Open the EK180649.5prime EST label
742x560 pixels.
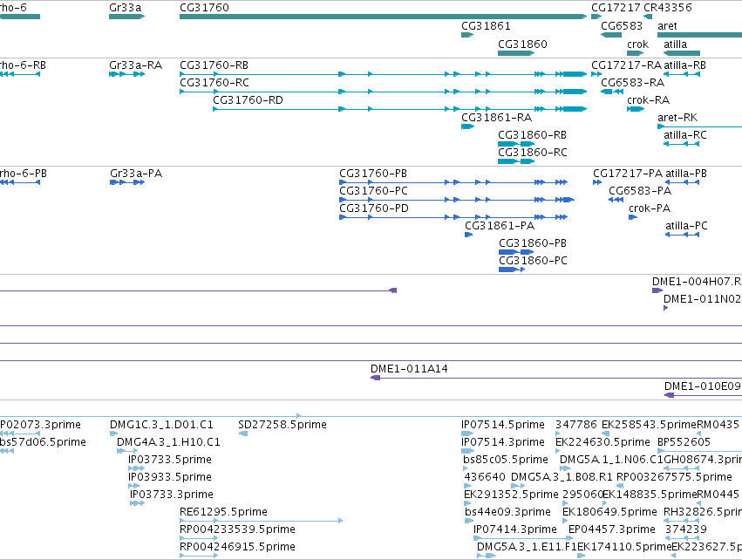pyautogui.click(x=610, y=512)
